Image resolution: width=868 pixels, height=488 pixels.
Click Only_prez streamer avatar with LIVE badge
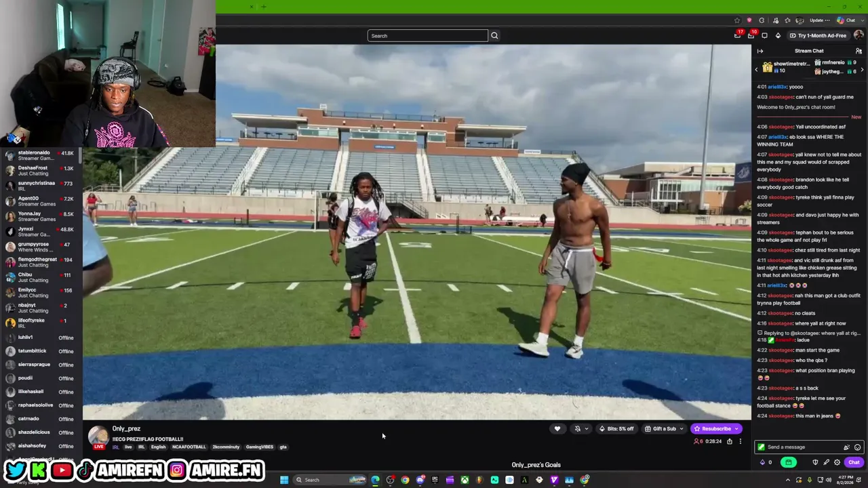[x=98, y=437]
